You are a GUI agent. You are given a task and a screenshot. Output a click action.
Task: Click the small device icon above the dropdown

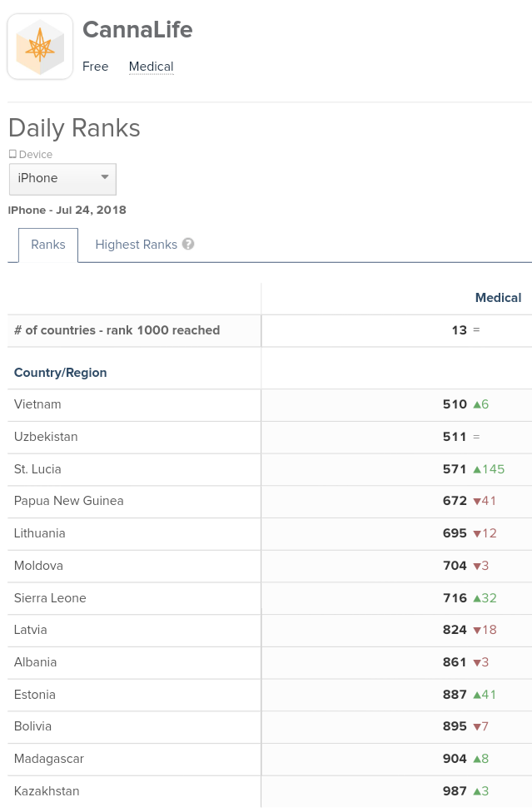12,154
